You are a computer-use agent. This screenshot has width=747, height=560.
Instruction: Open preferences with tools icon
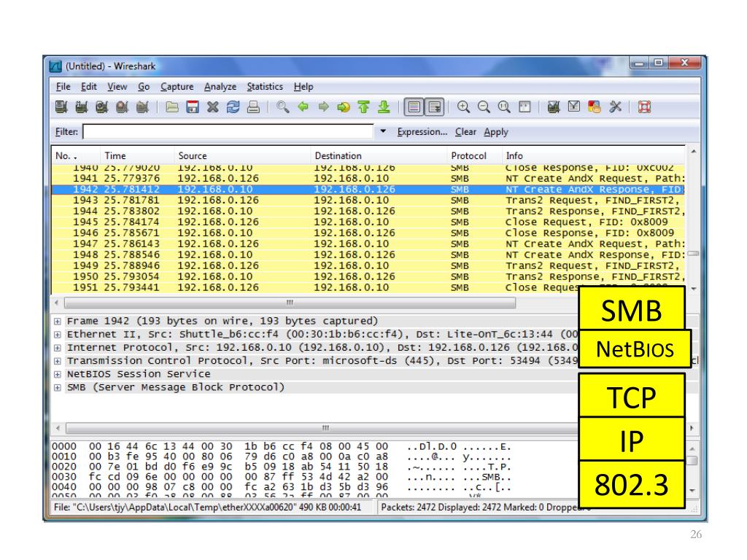(615, 106)
